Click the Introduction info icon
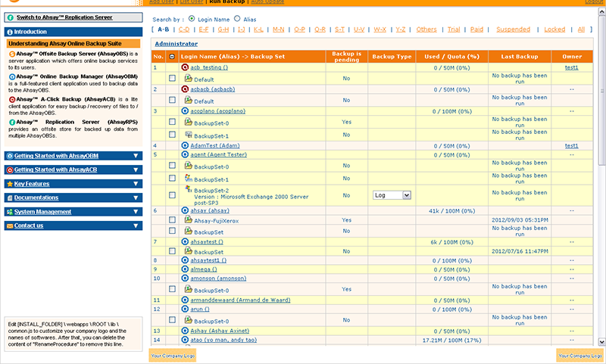The image size is (606, 364). [x=10, y=32]
